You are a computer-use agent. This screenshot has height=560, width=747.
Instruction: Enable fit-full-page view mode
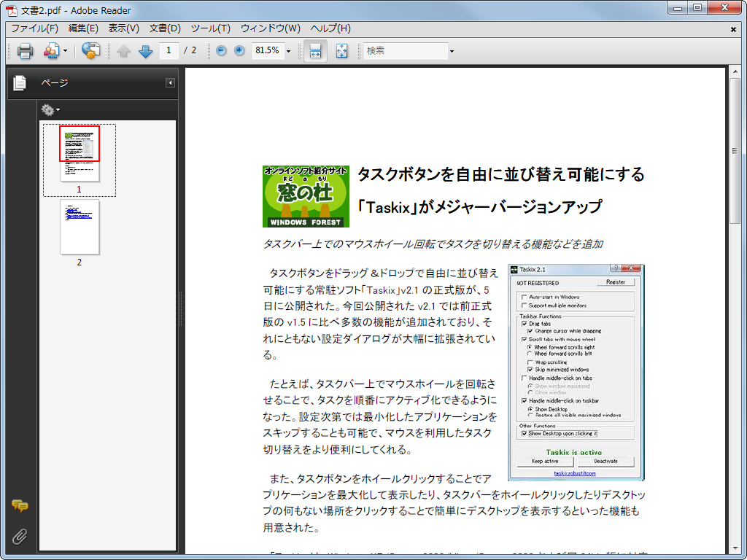click(x=341, y=51)
